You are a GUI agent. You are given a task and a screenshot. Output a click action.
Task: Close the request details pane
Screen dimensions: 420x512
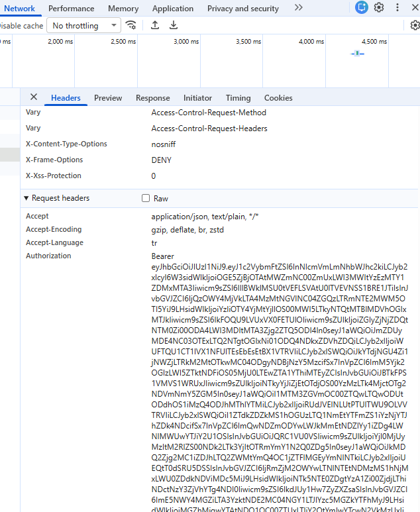(x=34, y=97)
